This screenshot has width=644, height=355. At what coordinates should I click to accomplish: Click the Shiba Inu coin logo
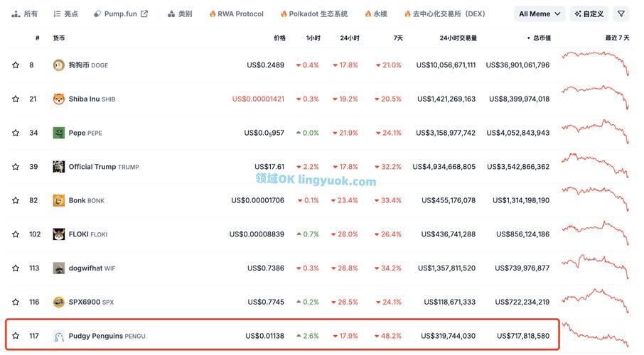pos(59,99)
